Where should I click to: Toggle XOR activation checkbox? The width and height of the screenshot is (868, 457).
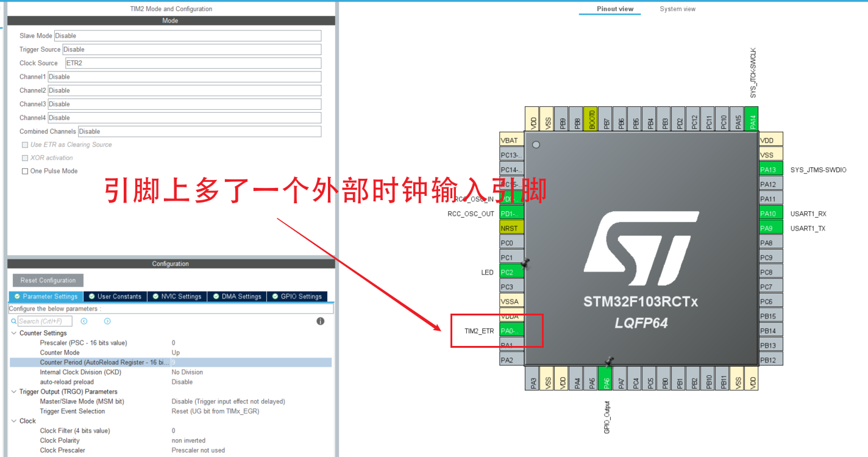(x=25, y=158)
